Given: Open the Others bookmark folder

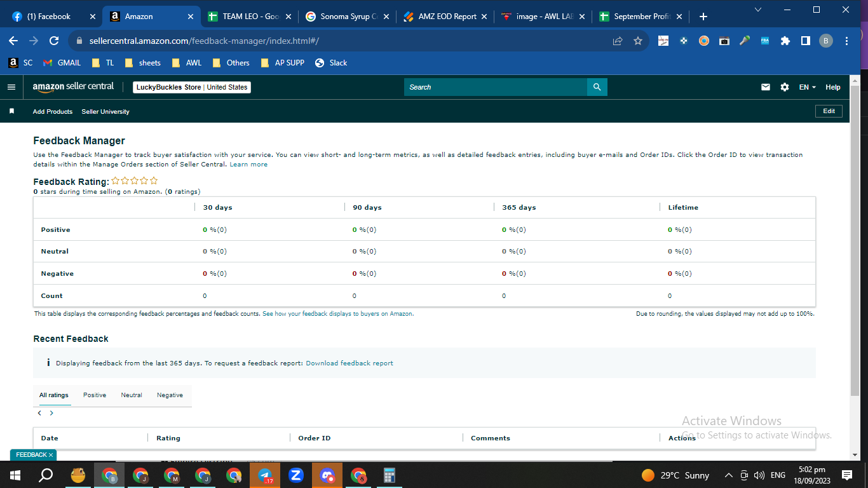Looking at the screenshot, I should 231,63.
